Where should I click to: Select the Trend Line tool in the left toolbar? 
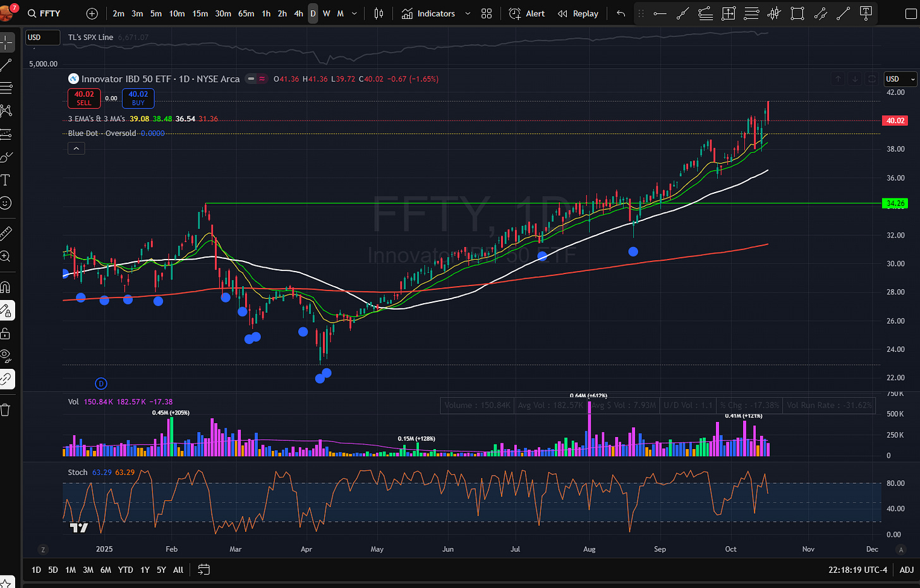coord(7,65)
